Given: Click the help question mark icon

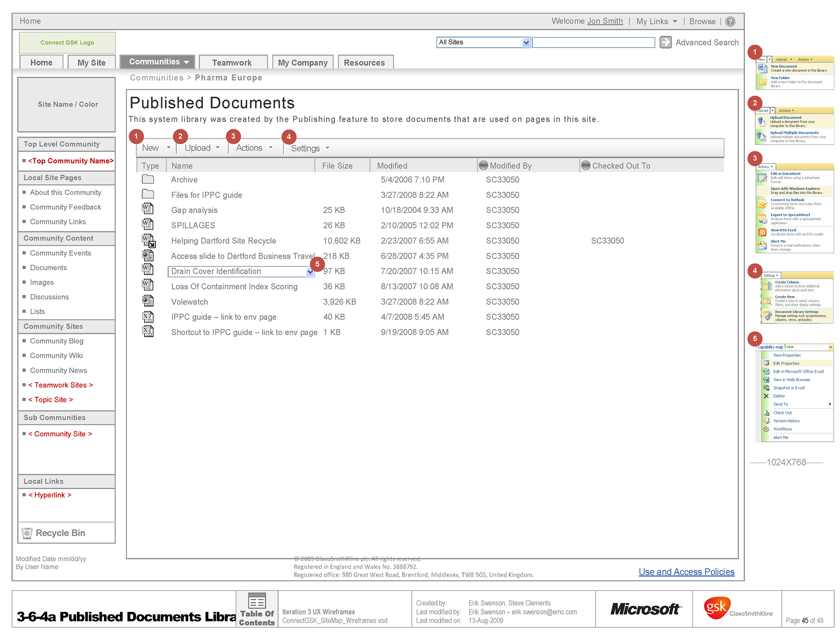Looking at the screenshot, I should coord(730,21).
